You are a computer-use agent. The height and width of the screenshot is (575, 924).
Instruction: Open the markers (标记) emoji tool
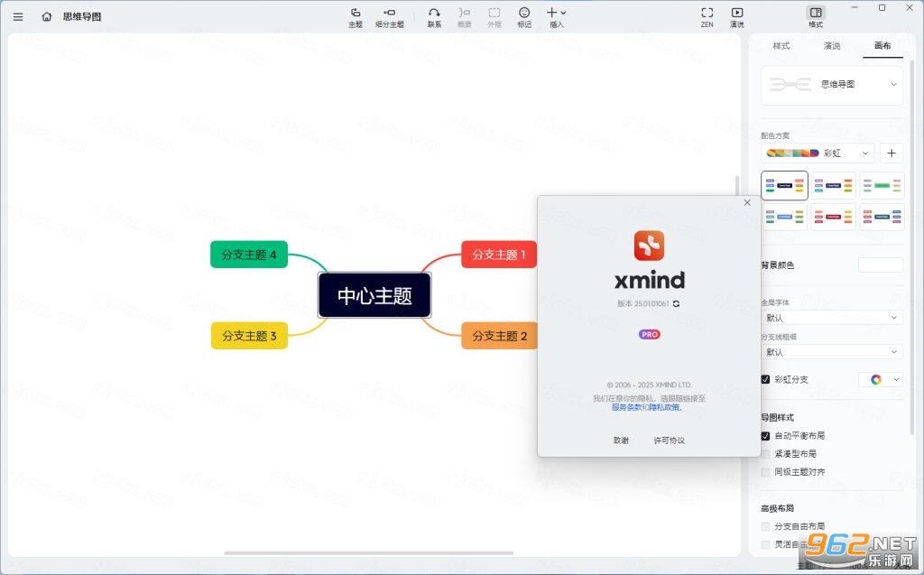[524, 18]
